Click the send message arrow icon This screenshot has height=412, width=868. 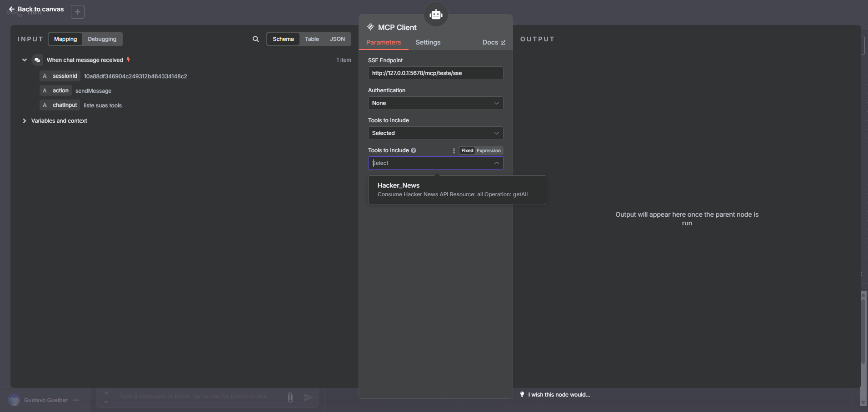point(309,397)
